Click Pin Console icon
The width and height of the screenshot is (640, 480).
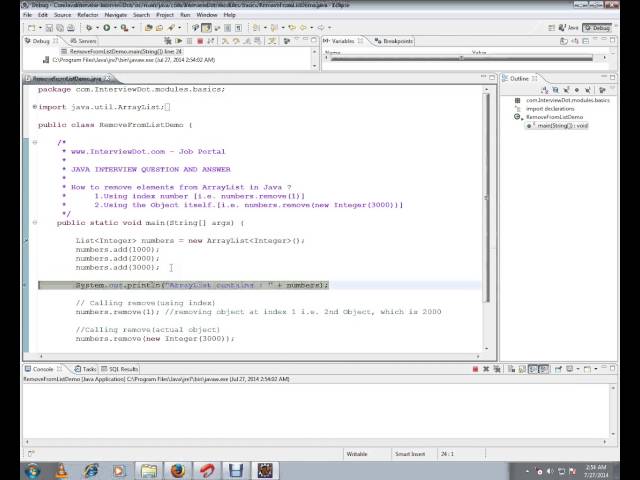(x=558, y=369)
